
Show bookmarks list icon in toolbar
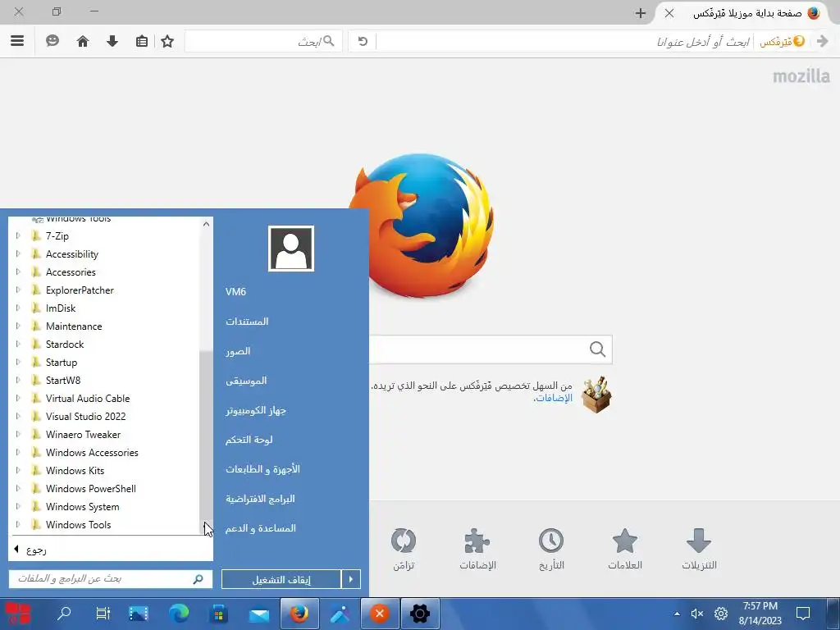pyautogui.click(x=141, y=41)
